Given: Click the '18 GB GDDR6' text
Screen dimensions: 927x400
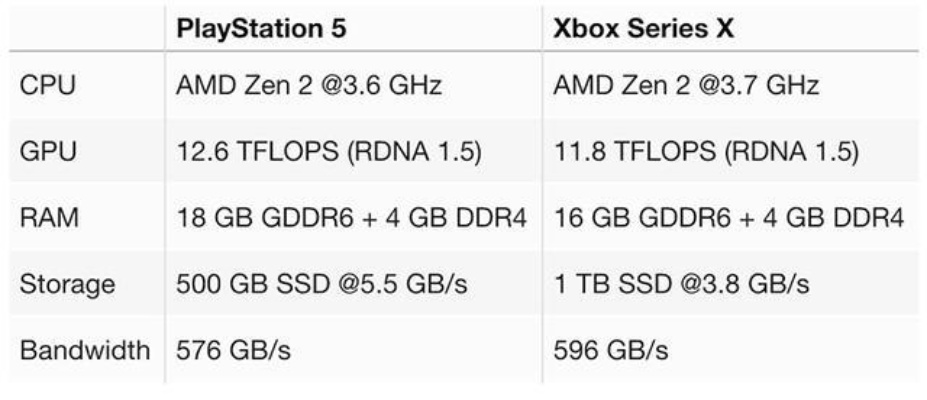Looking at the screenshot, I should point(253,218).
